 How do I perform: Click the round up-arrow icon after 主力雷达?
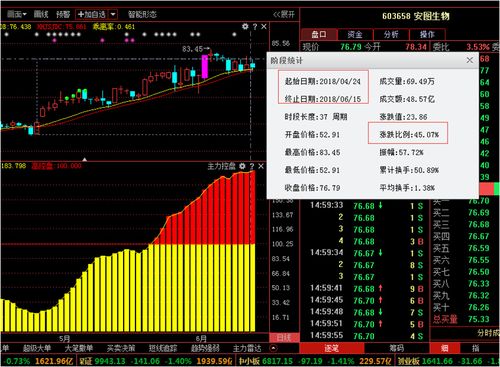(x=273, y=348)
